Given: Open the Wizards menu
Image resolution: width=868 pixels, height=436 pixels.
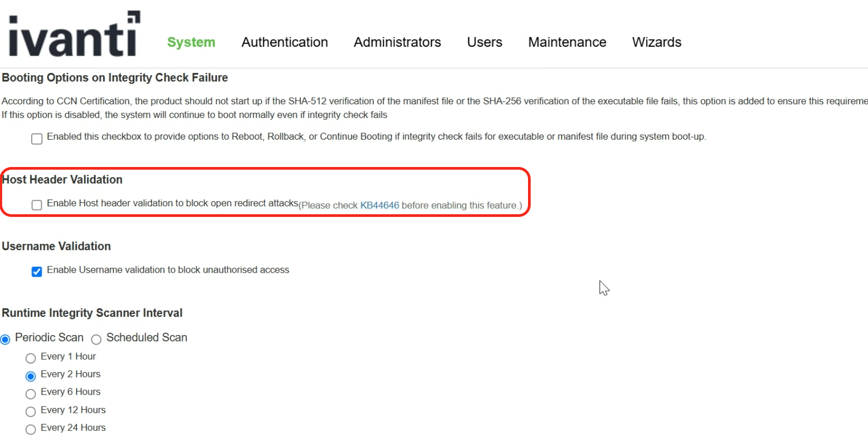Looking at the screenshot, I should 656,42.
